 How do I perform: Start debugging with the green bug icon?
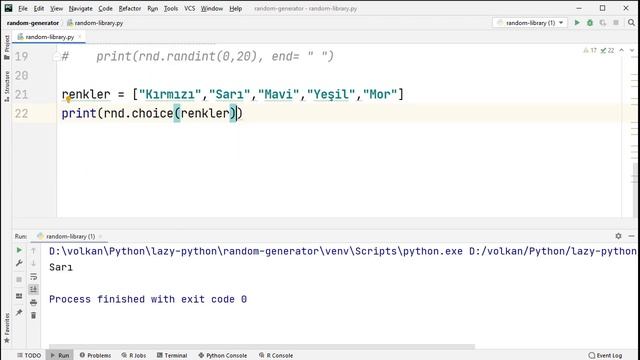[590, 23]
